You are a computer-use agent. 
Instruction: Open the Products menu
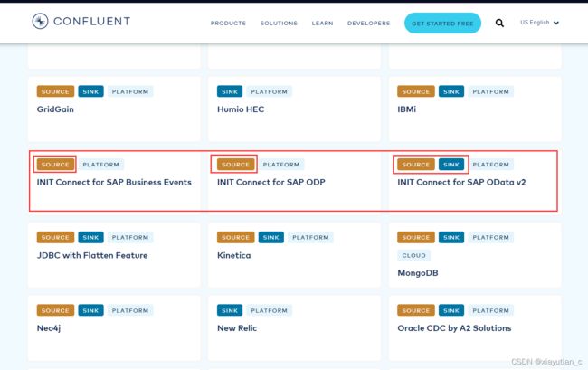tap(228, 24)
